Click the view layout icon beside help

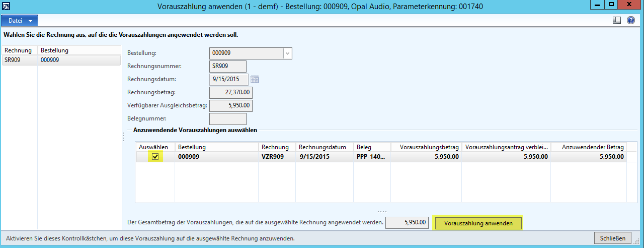coord(617,21)
